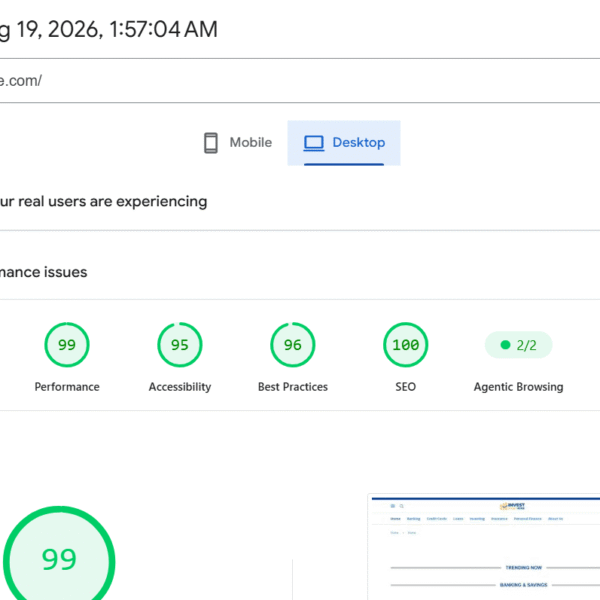This screenshot has height=600, width=600.
Task: Open the Best Practices 96 gauge
Action: 293,345
